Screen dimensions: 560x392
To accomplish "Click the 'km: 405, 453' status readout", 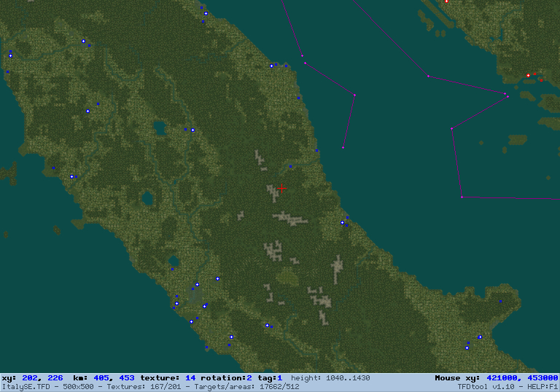I will (x=104, y=377).
